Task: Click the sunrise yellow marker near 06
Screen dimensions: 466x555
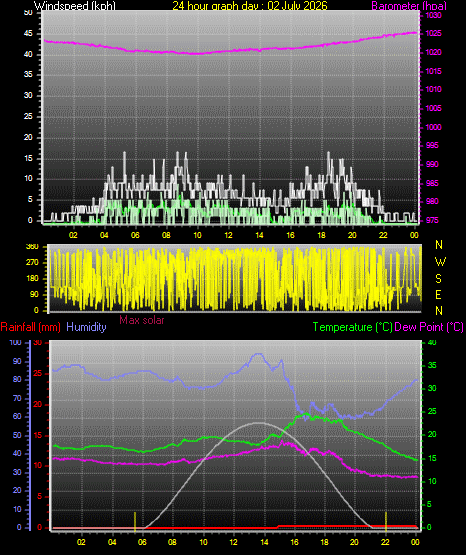Action: pos(135,521)
